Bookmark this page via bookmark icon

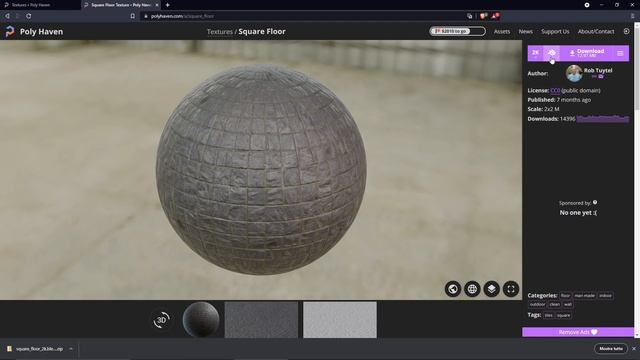tap(133, 16)
